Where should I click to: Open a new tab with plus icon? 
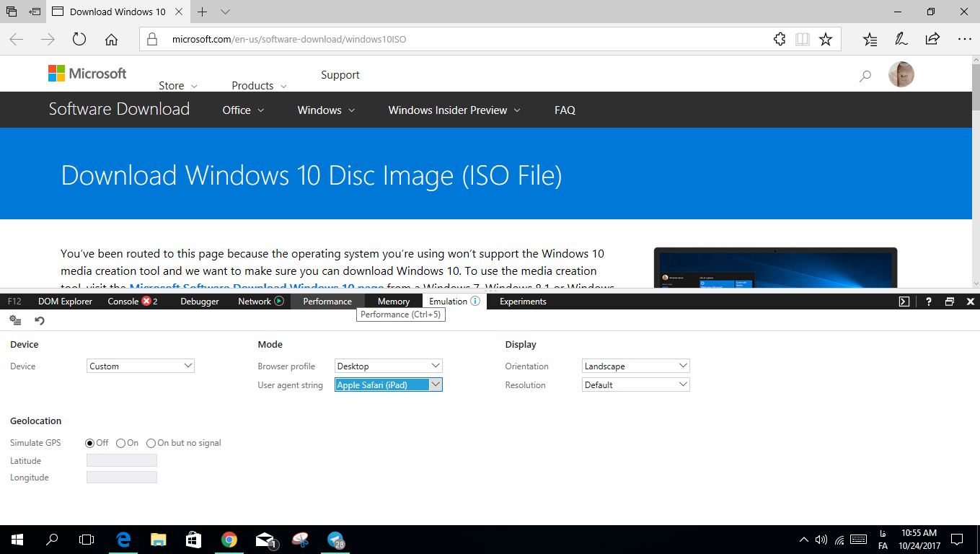pos(203,12)
